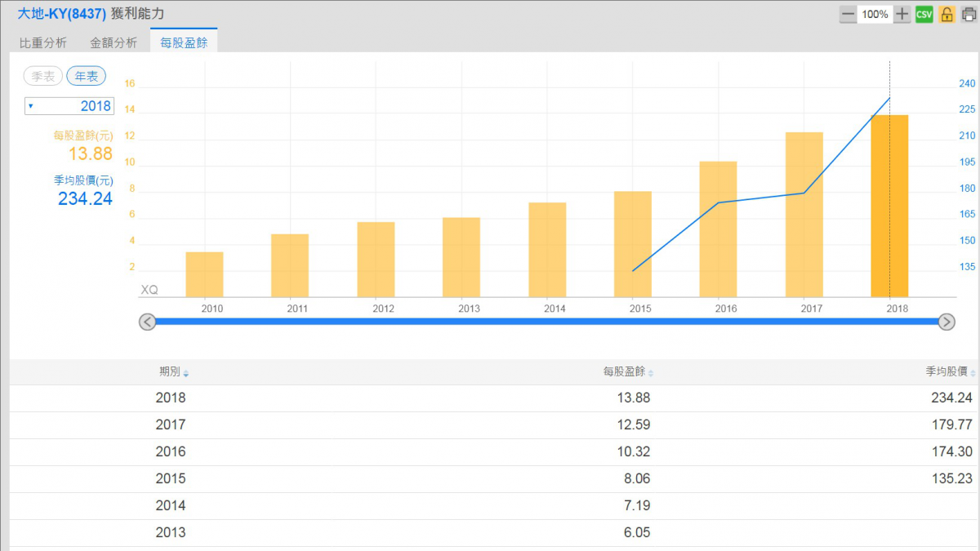The width and height of the screenshot is (980, 551).
Task: Toggle the padlock lock icon
Action: pos(947,14)
